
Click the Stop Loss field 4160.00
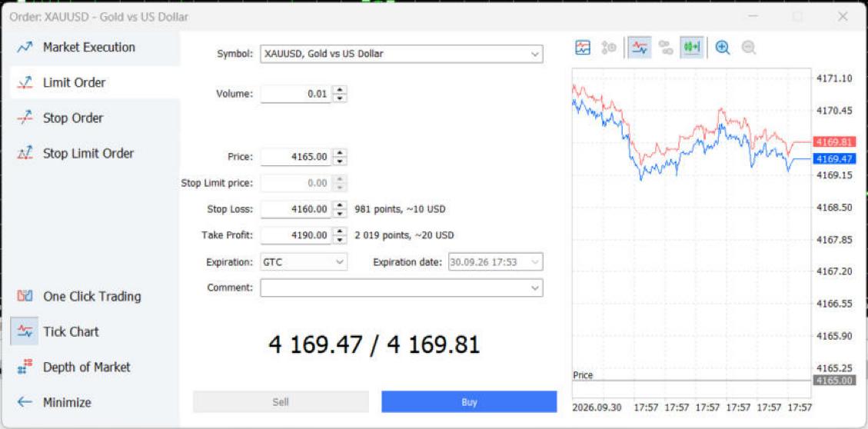pos(296,210)
